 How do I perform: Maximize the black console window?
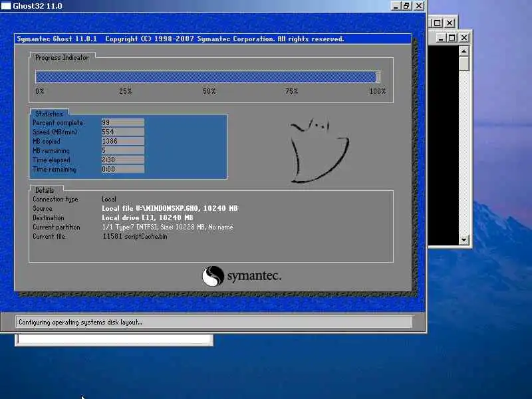point(452,38)
